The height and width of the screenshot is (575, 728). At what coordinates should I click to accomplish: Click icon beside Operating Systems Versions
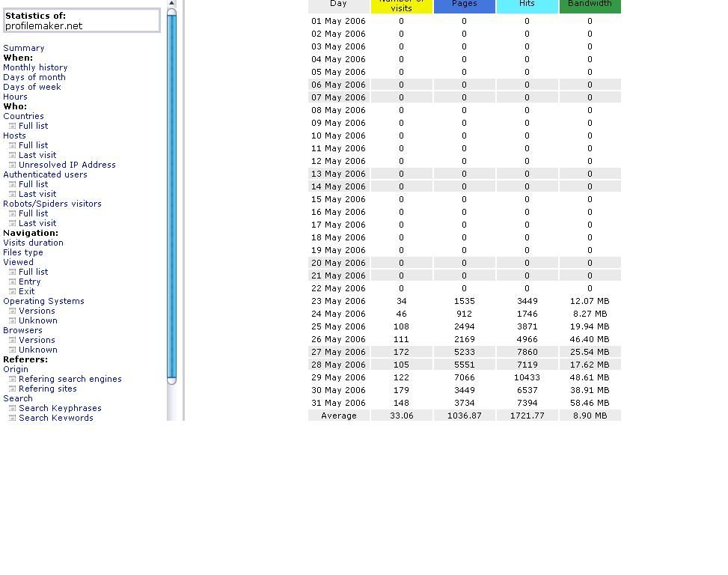[13, 311]
